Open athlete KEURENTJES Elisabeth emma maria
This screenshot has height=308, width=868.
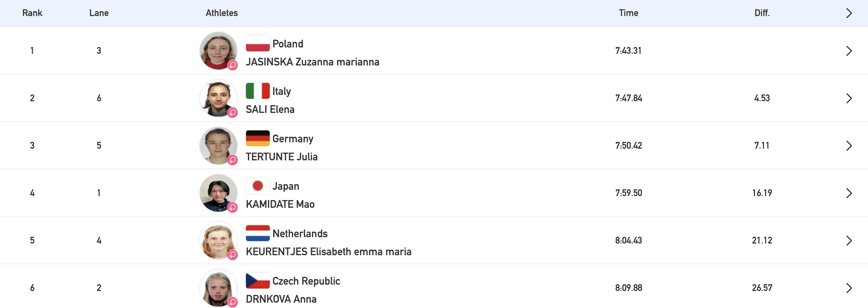329,252
